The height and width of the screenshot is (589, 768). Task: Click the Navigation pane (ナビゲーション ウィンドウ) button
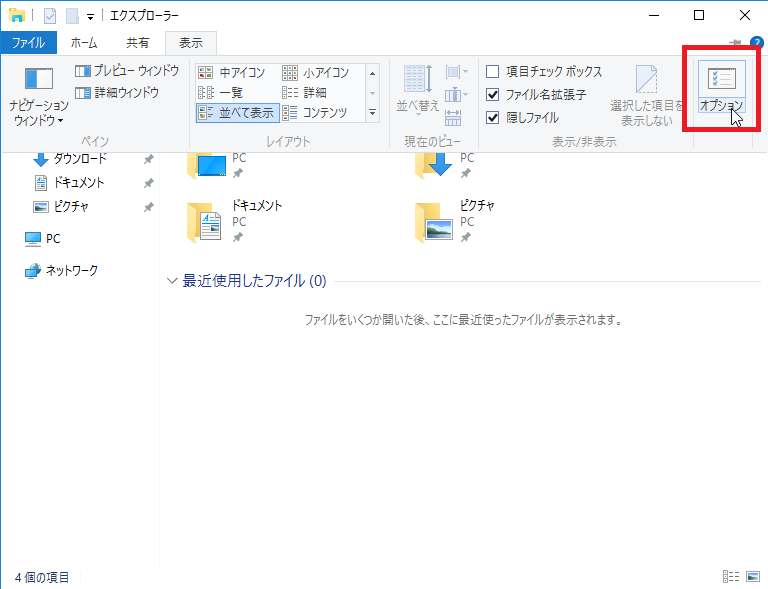(39, 96)
